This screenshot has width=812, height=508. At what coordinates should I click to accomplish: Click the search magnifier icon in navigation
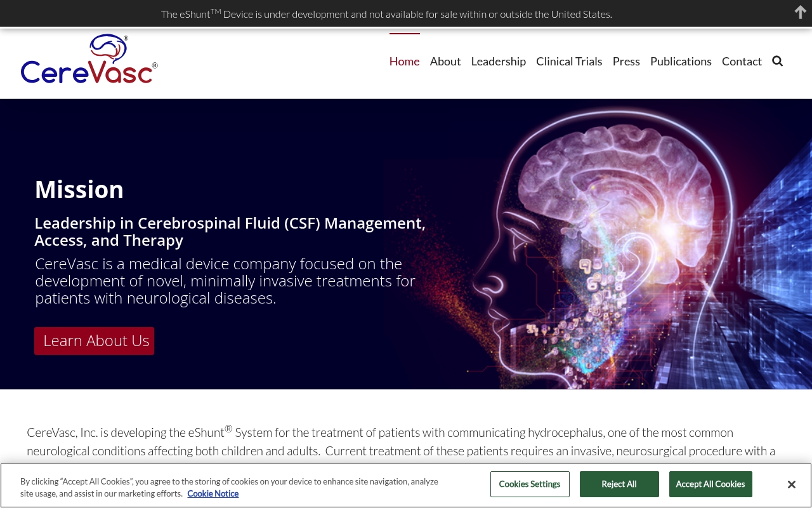click(x=777, y=61)
